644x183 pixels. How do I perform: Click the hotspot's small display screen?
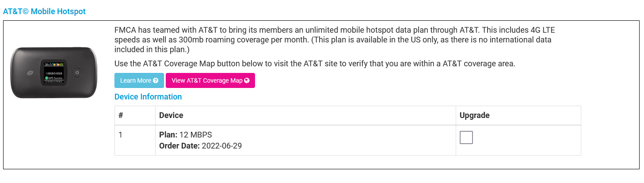[x=53, y=72]
